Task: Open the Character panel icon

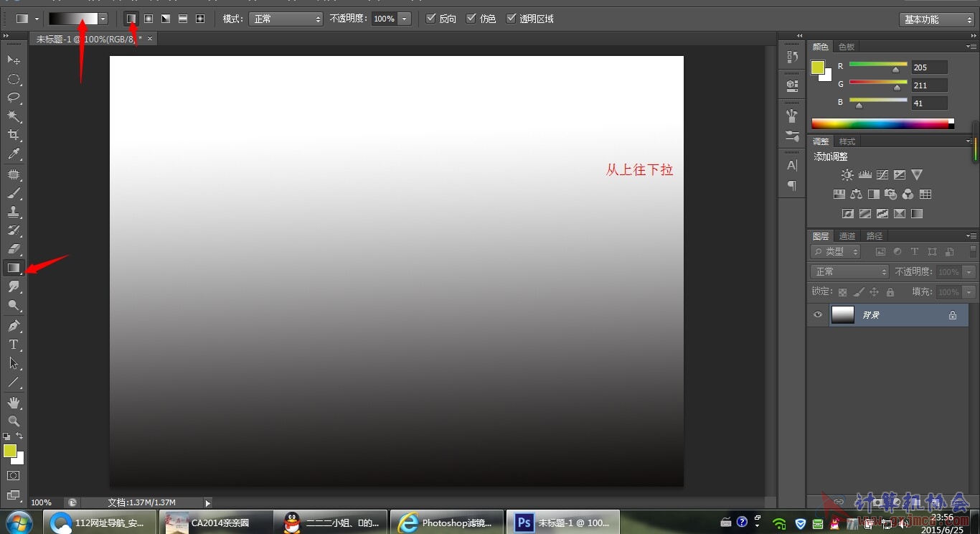Action: click(x=792, y=165)
